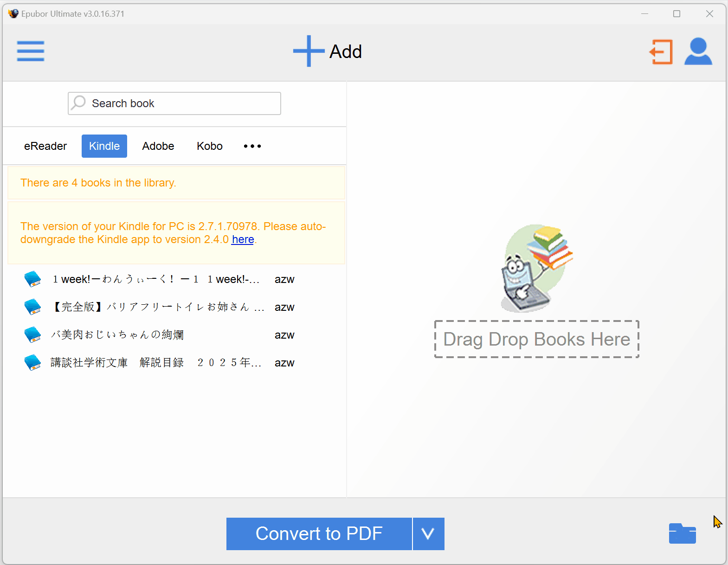
Task: Click azw format of バ美肉おじいちゃん row
Action: 284,335
